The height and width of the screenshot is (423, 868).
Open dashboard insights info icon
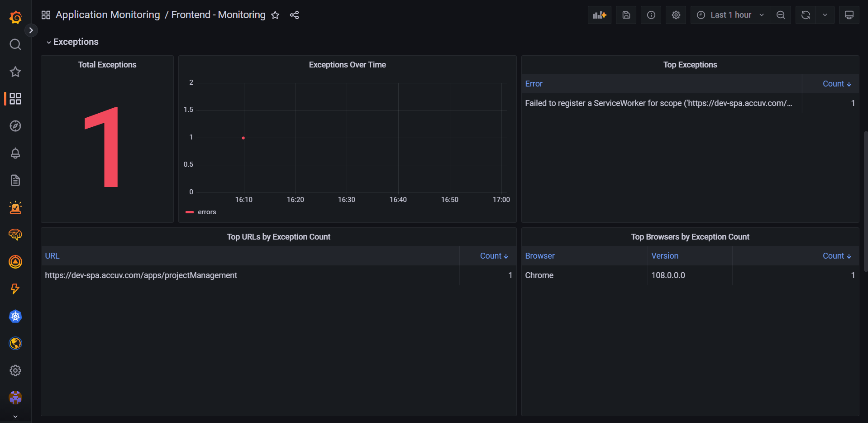(651, 15)
